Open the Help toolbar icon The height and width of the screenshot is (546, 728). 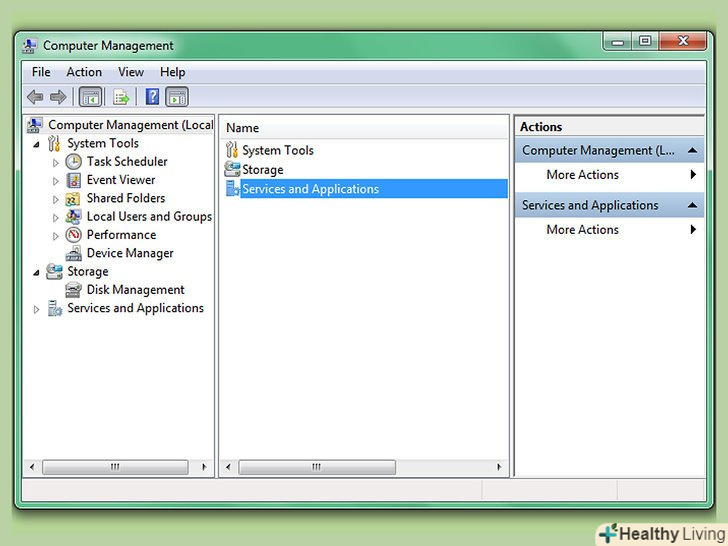tap(152, 97)
